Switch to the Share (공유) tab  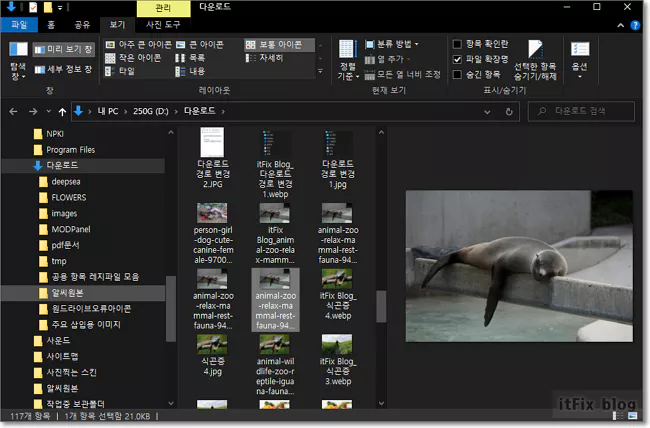click(82, 25)
